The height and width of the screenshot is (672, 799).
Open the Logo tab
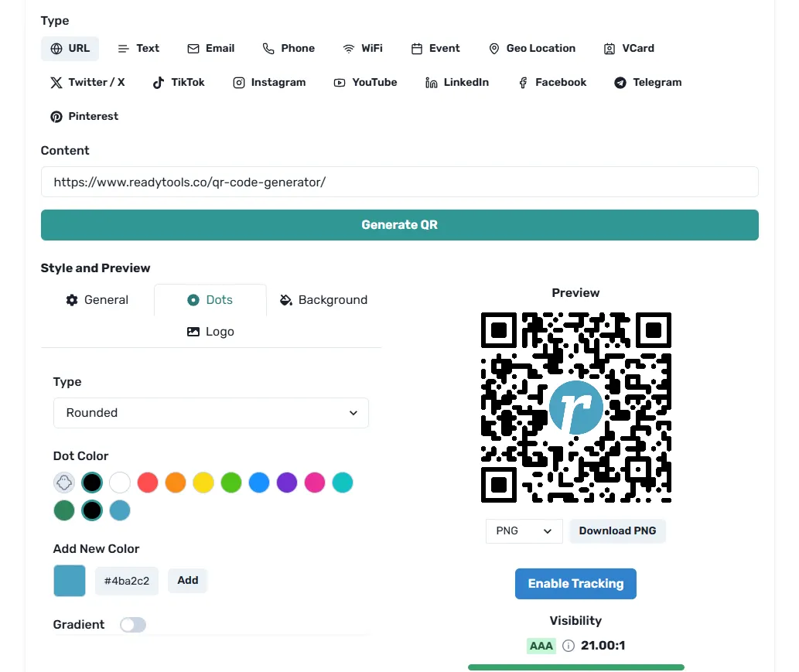(210, 331)
